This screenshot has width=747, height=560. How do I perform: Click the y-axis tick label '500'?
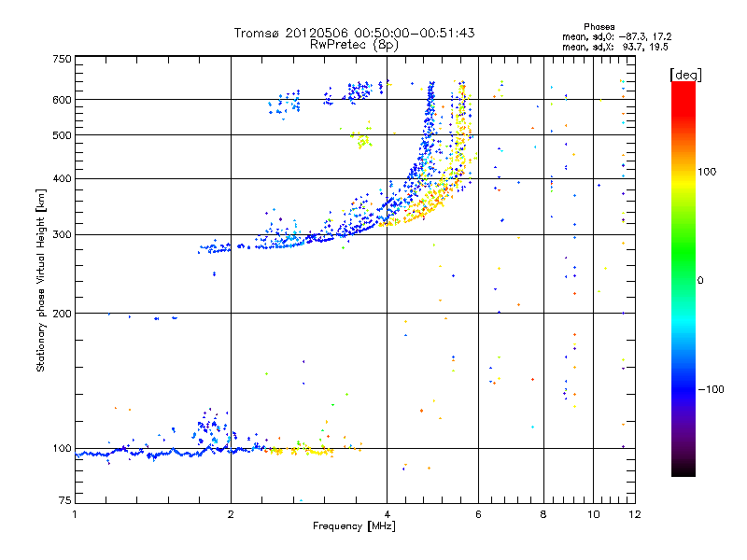tap(62, 135)
